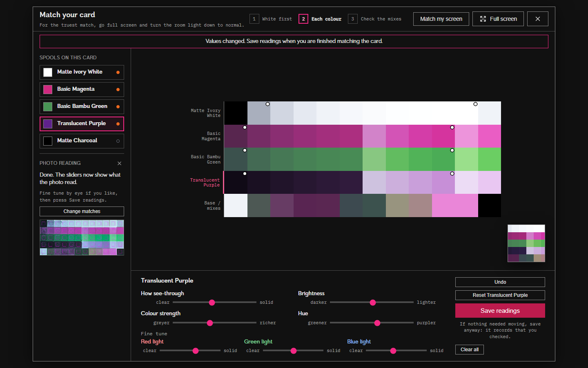Click the Change matches button
Image resolution: width=588 pixels, height=368 pixels.
click(x=82, y=211)
